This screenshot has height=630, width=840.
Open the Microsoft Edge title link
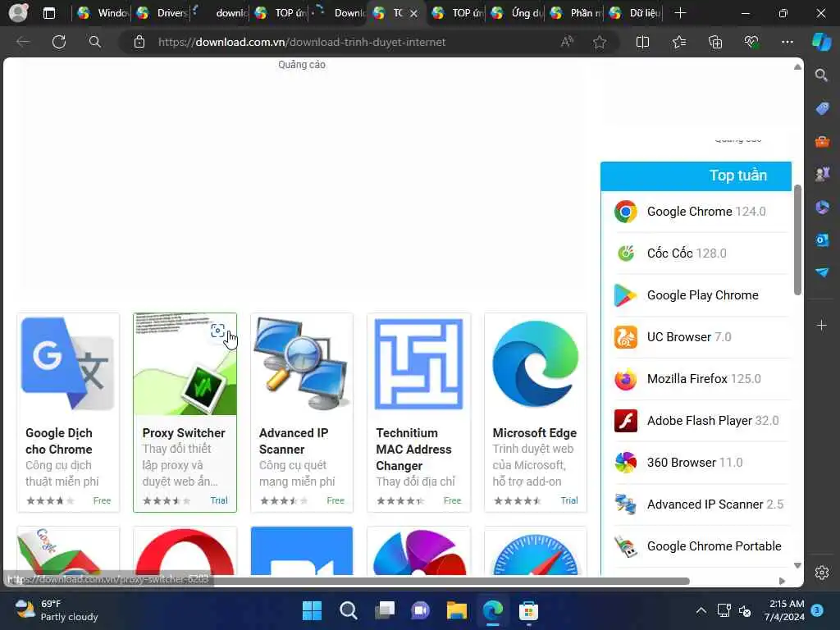[535, 433]
